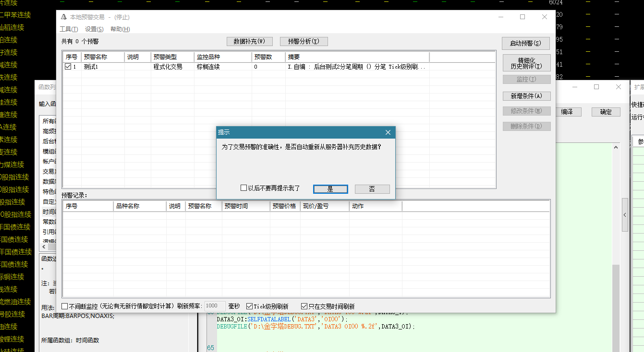Minimize the 本地预警交易 window

pyautogui.click(x=500, y=17)
